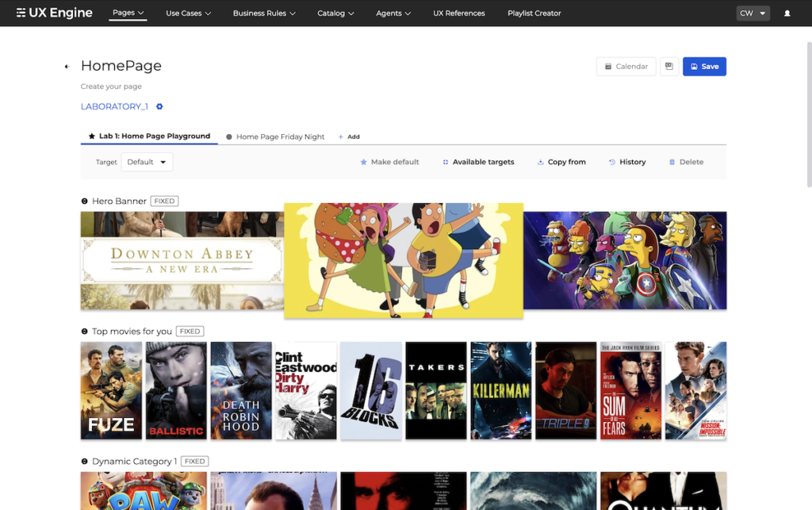The width and height of the screenshot is (812, 510).
Task: Click the page vertical scrollbar
Action: click(x=810, y=114)
